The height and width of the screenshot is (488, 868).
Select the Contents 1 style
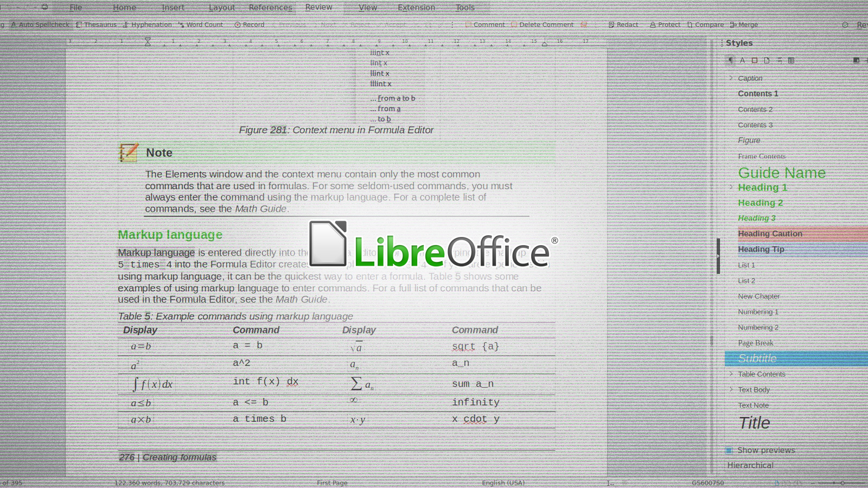(758, 94)
